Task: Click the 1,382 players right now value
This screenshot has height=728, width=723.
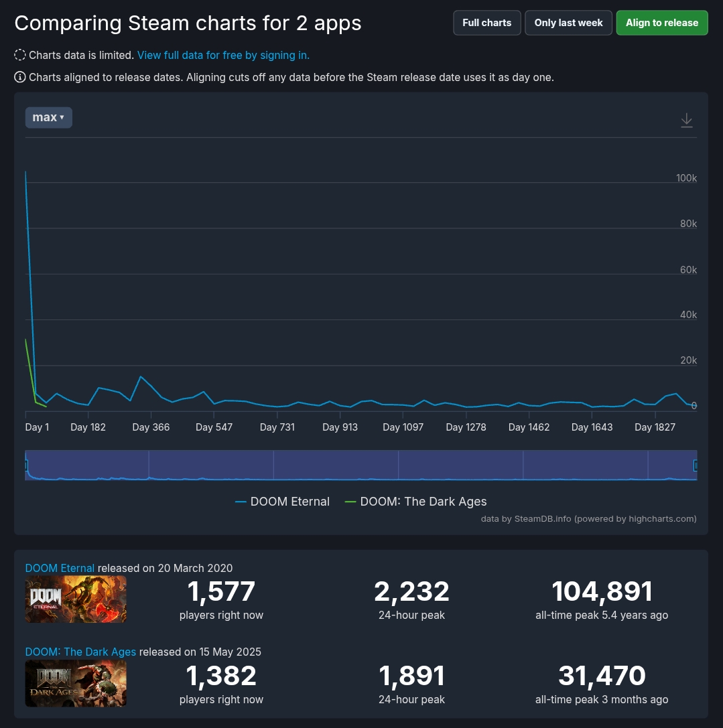Action: tap(221, 676)
